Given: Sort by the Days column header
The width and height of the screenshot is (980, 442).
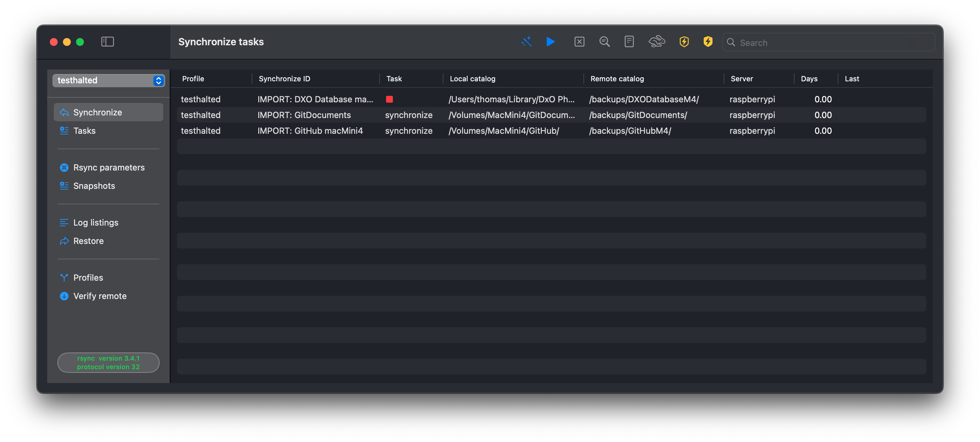Looking at the screenshot, I should point(809,79).
